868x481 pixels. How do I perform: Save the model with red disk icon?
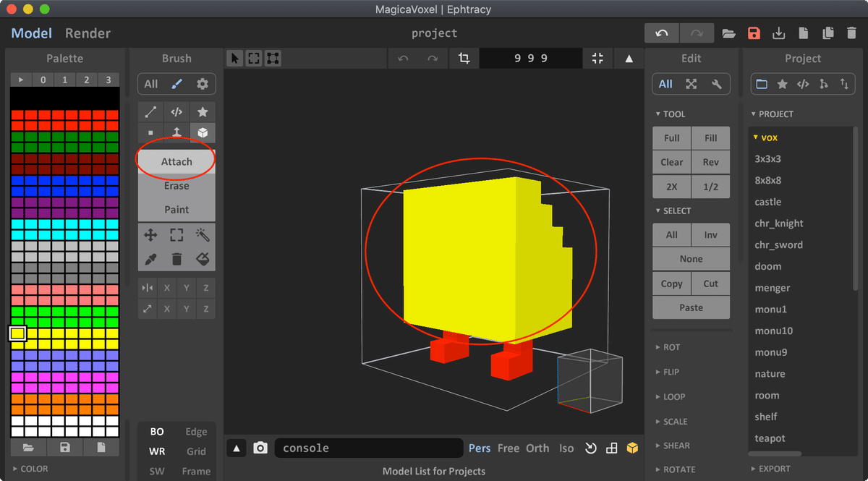(x=754, y=33)
